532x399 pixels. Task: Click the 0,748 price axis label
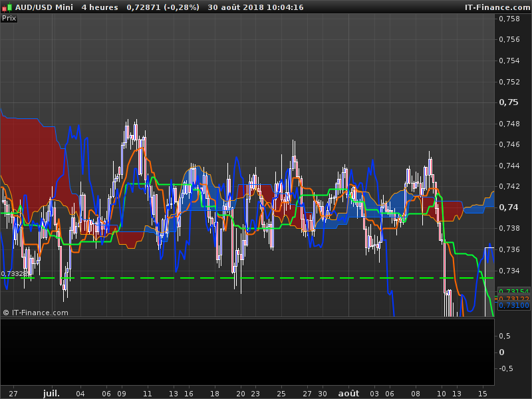[x=509, y=124]
